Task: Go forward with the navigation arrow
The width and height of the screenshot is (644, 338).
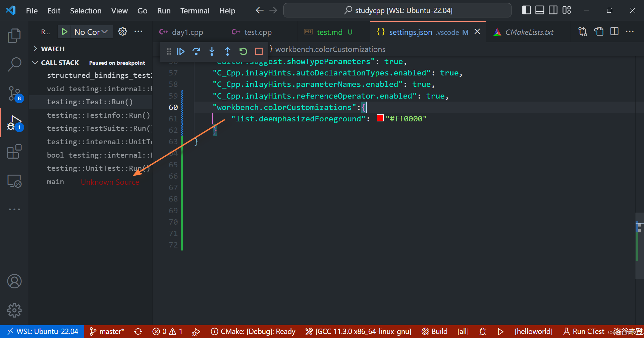Action: [x=273, y=10]
